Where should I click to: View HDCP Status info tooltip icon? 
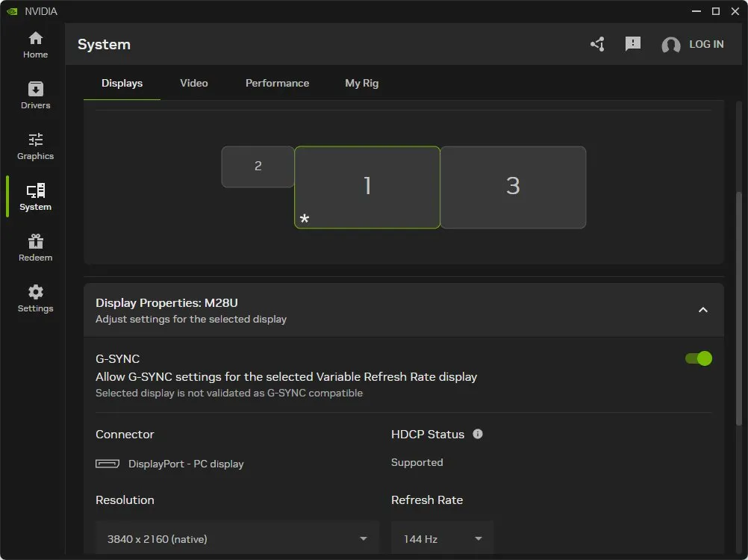point(478,434)
